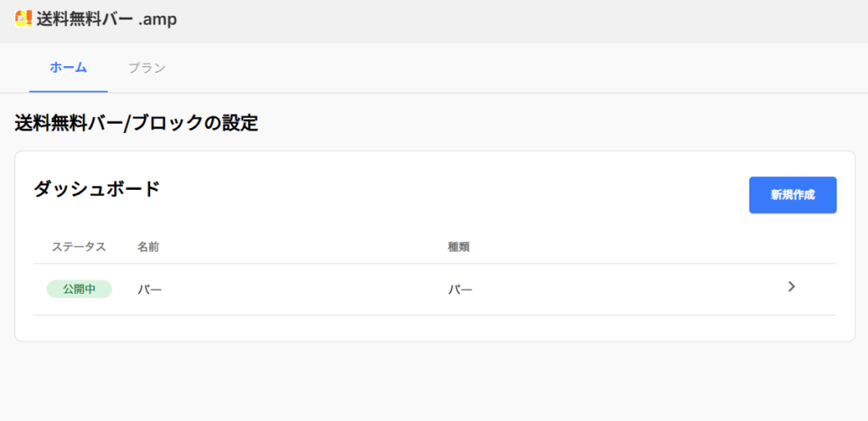
Task: Expand the バー row chevron arrow
Action: [791, 287]
